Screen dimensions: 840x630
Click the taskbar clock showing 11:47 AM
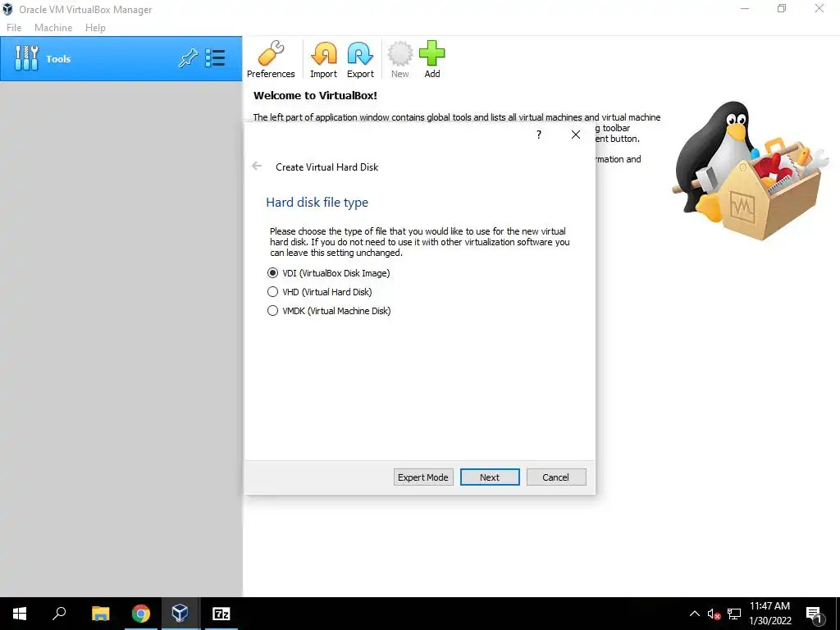769,614
